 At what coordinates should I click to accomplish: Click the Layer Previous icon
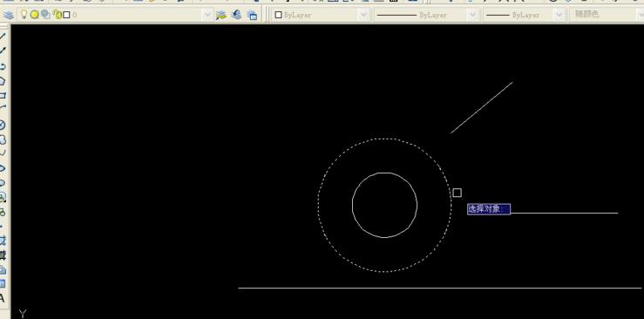236,15
